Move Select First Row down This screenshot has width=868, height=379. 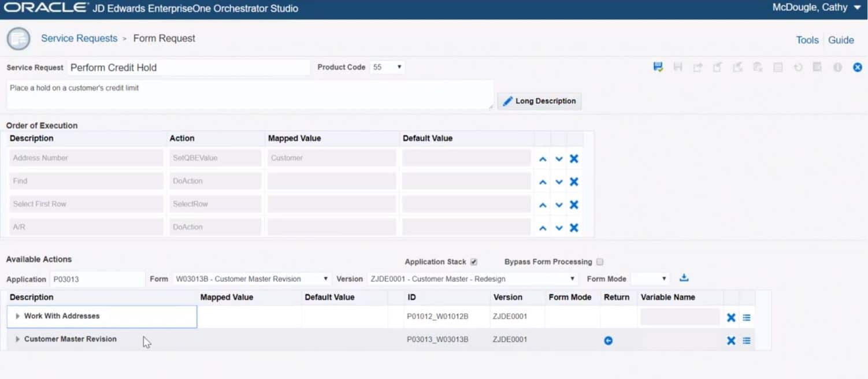pos(559,205)
